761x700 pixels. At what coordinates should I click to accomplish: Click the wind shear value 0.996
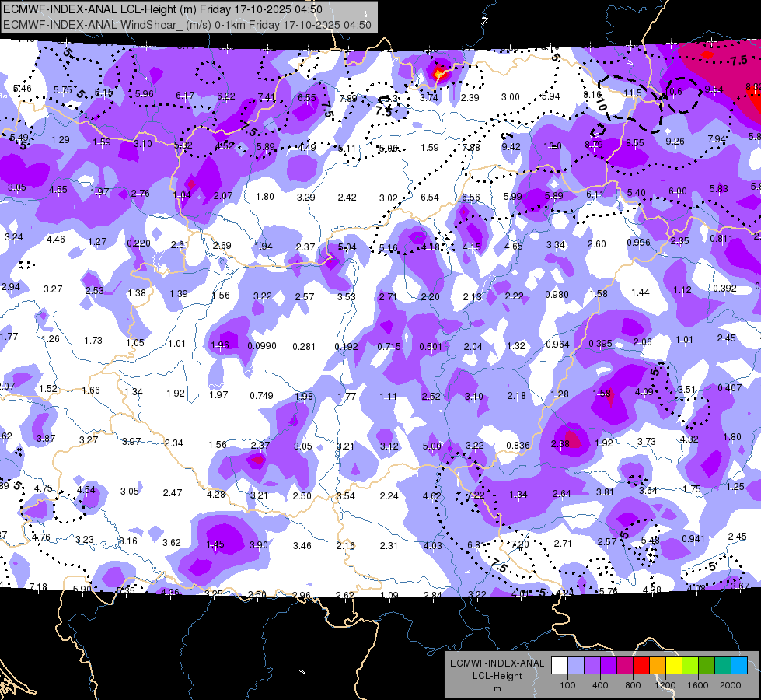(639, 243)
